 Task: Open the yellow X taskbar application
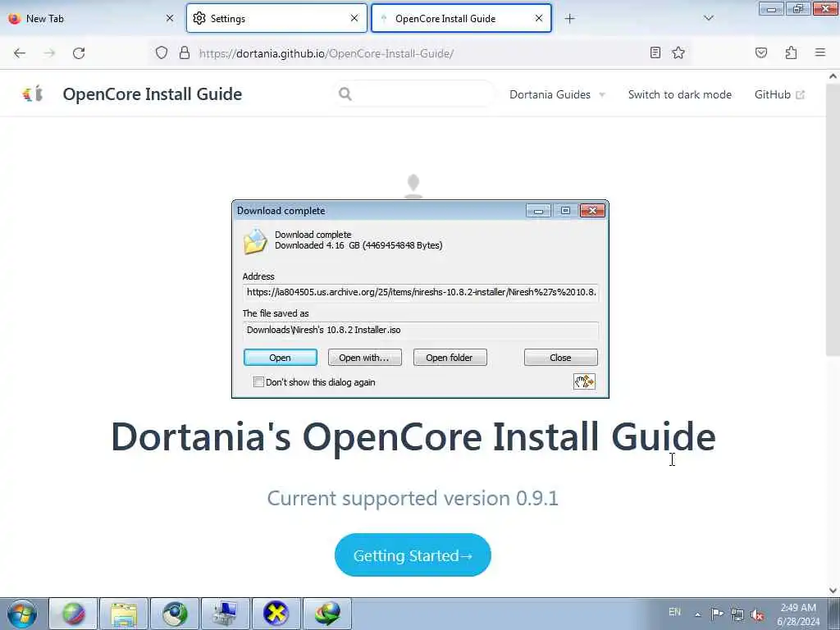point(276,614)
